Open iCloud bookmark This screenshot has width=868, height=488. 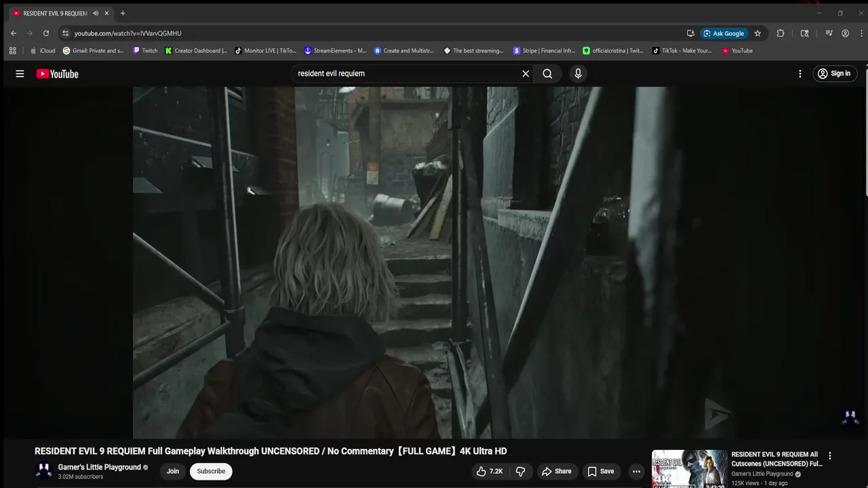coord(43,51)
